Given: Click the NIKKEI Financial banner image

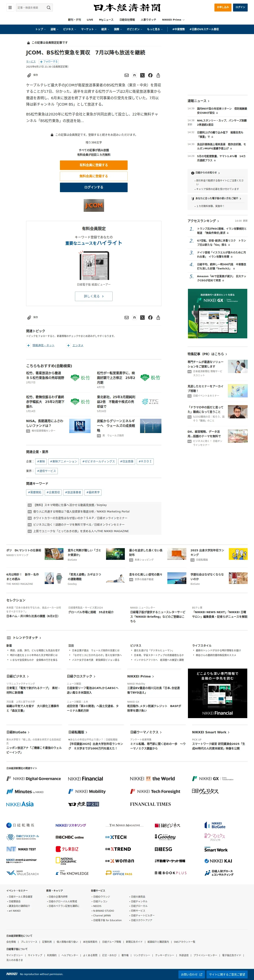Looking at the screenshot, I should [x=218, y=693].
